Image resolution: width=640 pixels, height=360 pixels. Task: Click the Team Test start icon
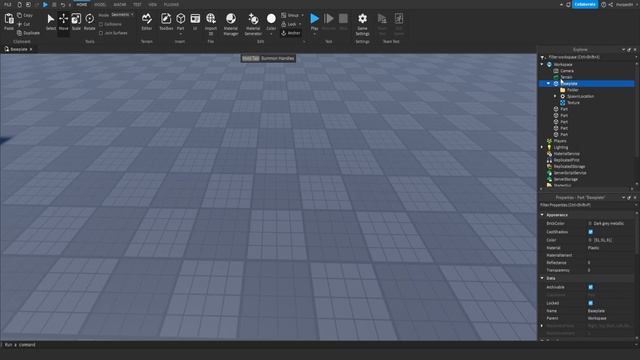click(382, 19)
